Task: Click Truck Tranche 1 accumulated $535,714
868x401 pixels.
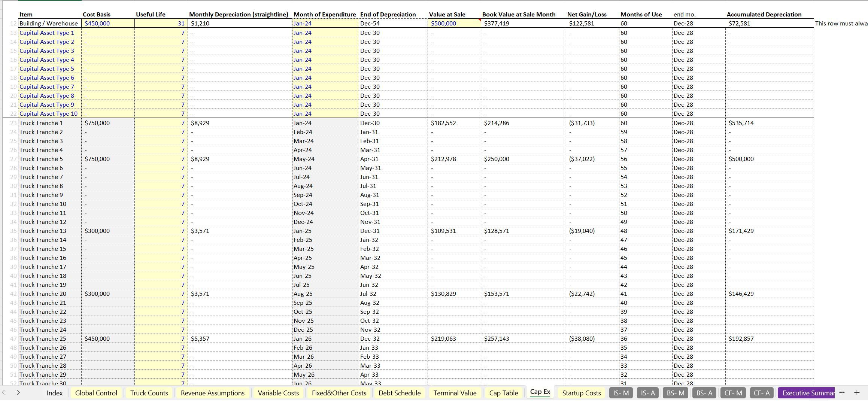Action: click(770, 123)
